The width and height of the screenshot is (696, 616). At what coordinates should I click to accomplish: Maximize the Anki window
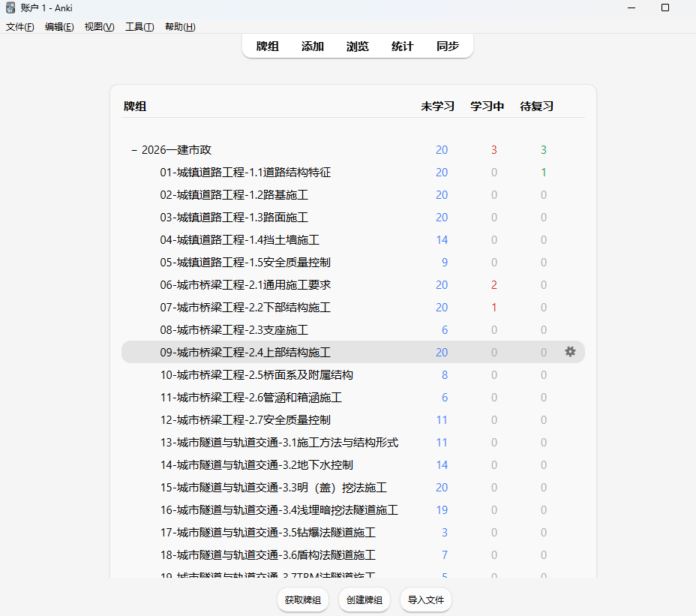pos(665,8)
